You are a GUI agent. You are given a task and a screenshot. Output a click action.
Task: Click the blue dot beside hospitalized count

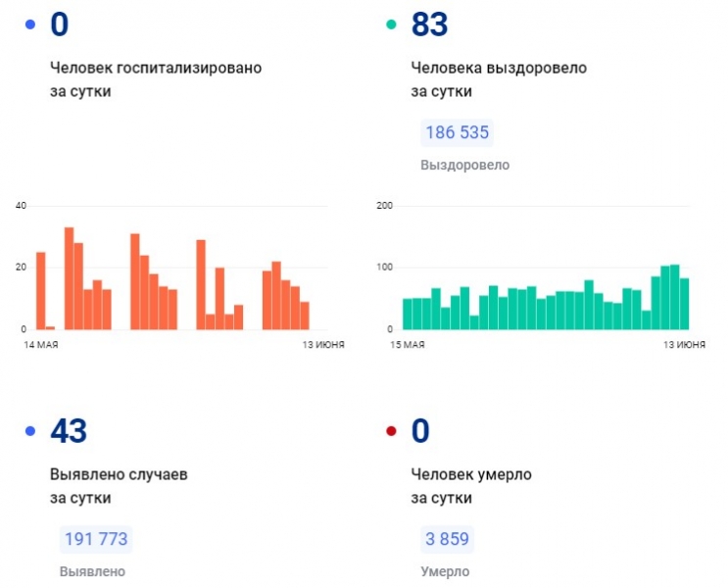[x=31, y=24]
